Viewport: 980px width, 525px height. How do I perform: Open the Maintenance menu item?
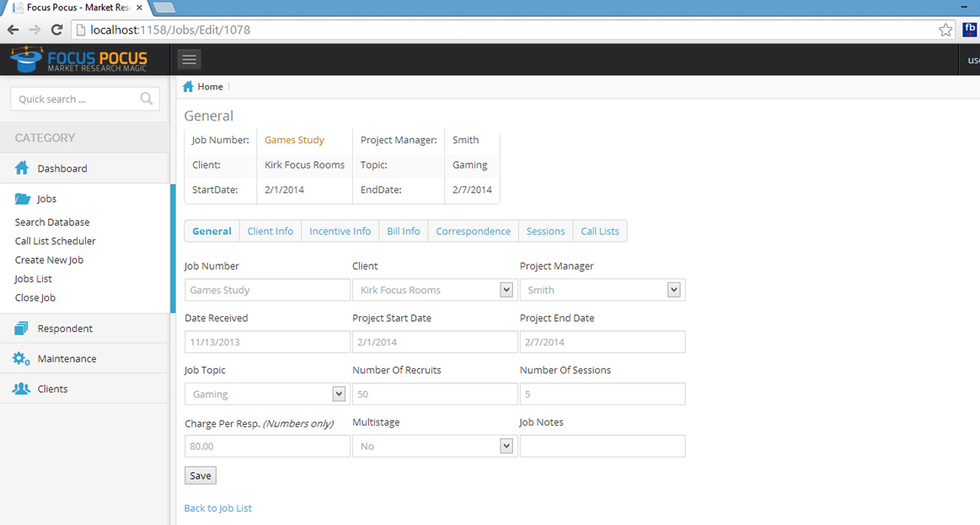pos(84,358)
